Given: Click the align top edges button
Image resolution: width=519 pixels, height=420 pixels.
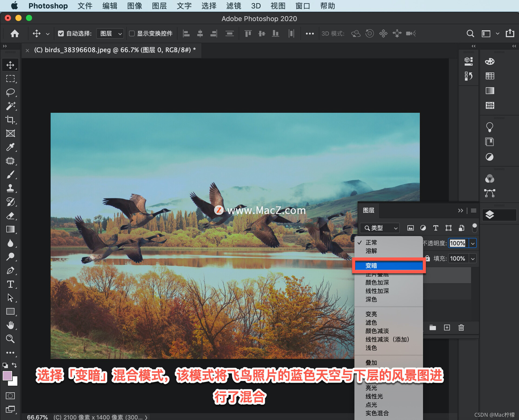Looking at the screenshot, I should click(248, 33).
